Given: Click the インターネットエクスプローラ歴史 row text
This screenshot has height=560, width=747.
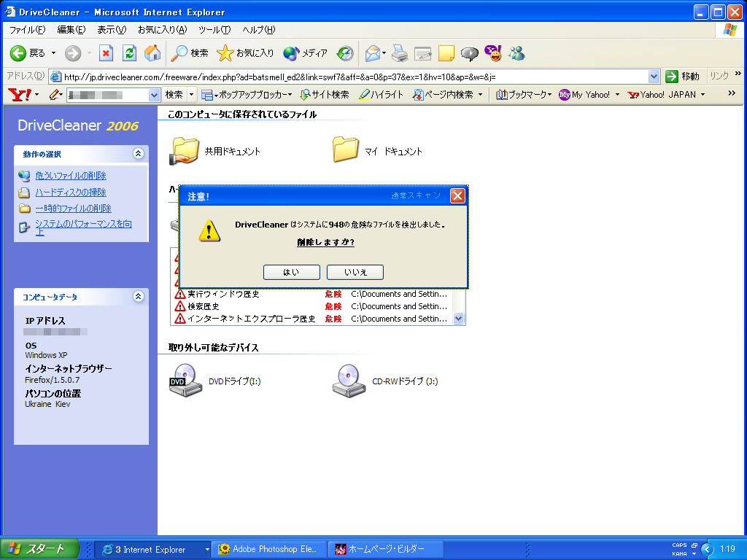Looking at the screenshot, I should click(x=251, y=319).
